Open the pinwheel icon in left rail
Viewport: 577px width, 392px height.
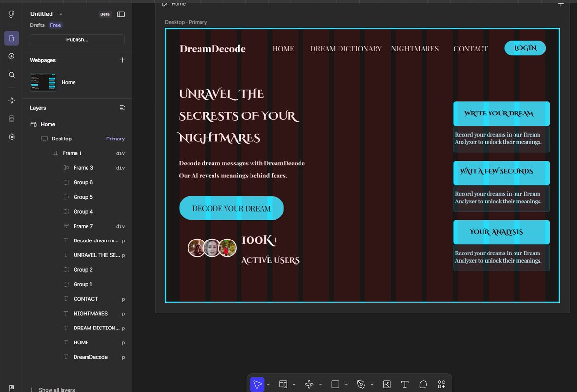(12, 100)
